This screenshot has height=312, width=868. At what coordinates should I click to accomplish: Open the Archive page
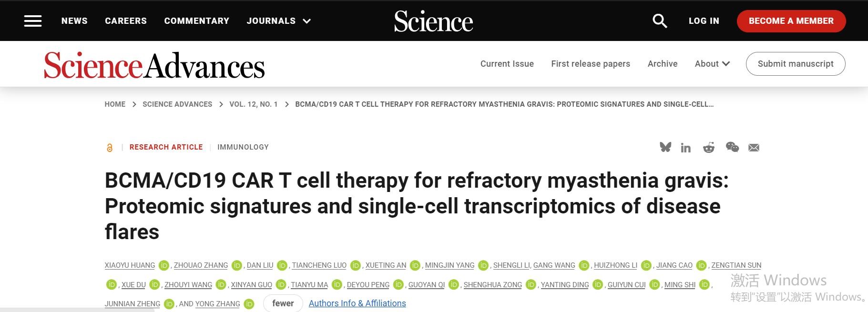tap(662, 64)
